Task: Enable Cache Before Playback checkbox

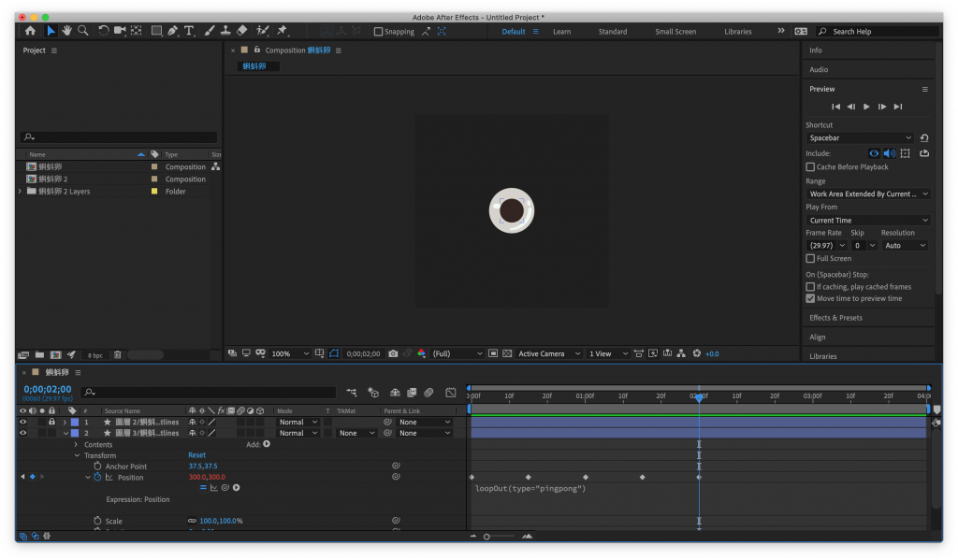Action: 810,166
